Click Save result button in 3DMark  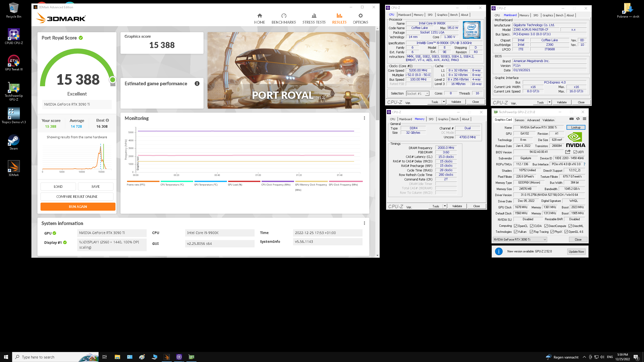pyautogui.click(x=96, y=187)
